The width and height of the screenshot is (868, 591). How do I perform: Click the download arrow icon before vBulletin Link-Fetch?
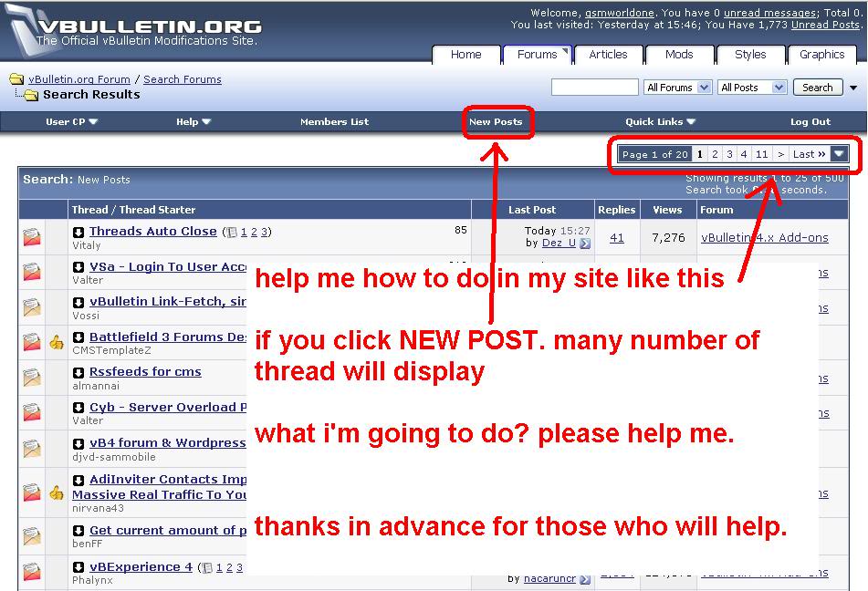point(78,302)
